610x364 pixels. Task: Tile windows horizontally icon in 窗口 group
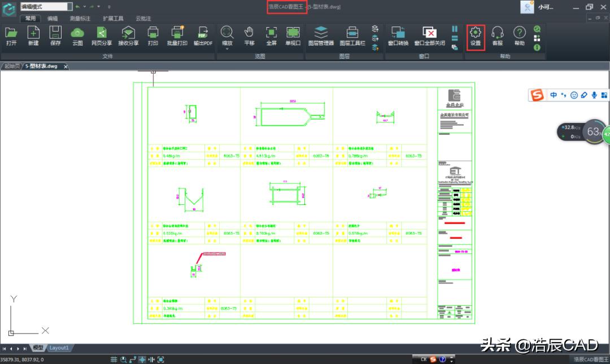(x=454, y=38)
